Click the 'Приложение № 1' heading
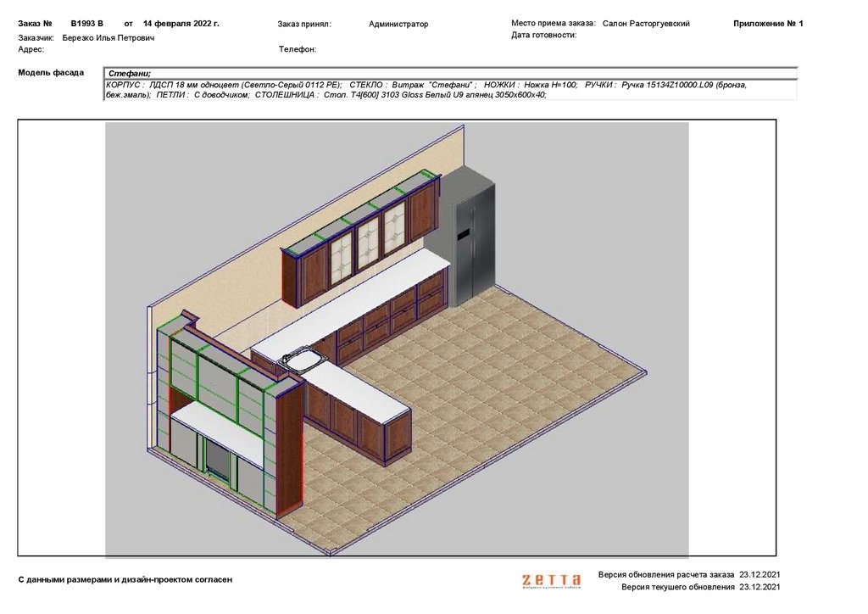868x614 pixels. (x=768, y=23)
